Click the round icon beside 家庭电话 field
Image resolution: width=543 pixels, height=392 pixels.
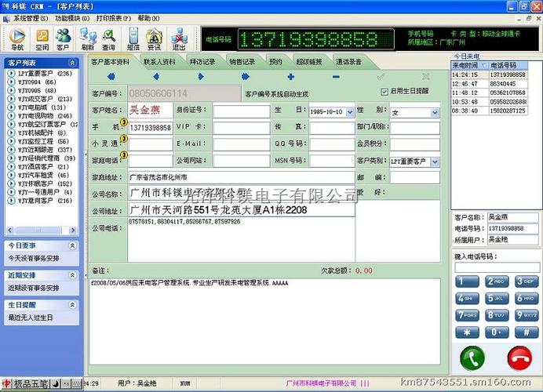(124, 155)
